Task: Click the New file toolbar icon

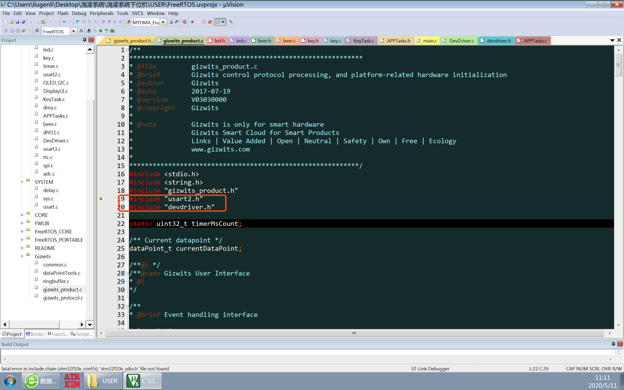Action: point(6,22)
